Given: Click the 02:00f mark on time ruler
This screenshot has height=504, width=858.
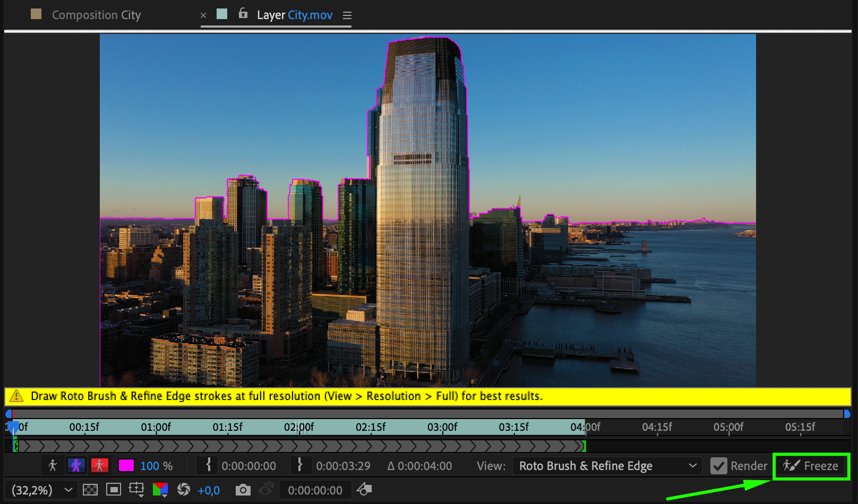Looking at the screenshot, I should click(299, 427).
